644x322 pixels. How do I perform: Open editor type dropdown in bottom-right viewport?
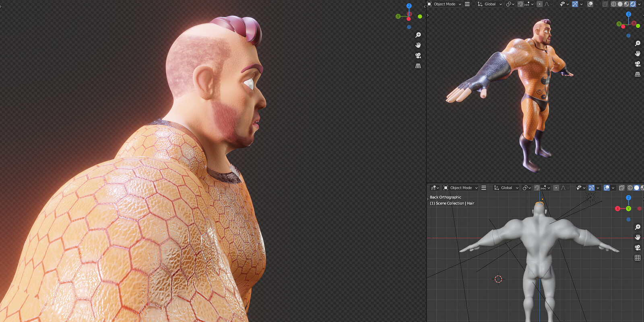point(435,188)
